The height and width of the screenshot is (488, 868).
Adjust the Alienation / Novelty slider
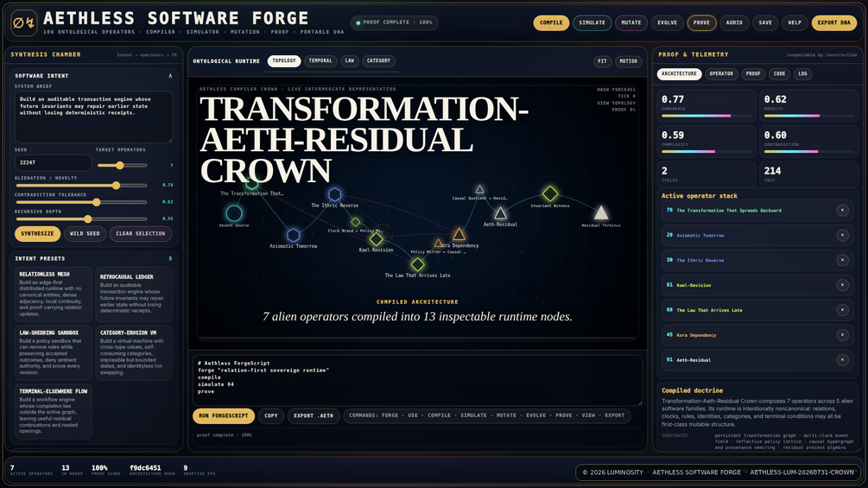[x=81, y=186]
